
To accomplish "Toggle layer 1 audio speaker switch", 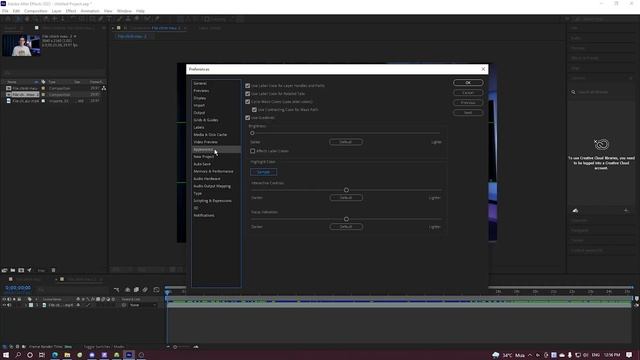I will pyautogui.click(x=9, y=305).
